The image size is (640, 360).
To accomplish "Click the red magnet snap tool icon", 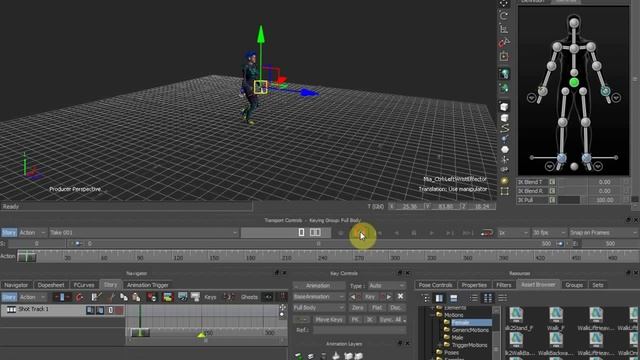I will click(x=504, y=42).
